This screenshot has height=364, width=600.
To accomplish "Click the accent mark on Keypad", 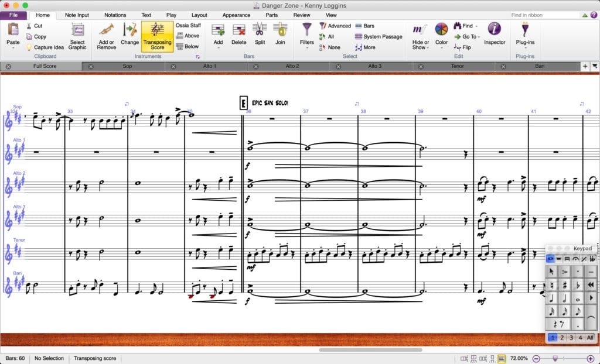I will pyautogui.click(x=565, y=272).
